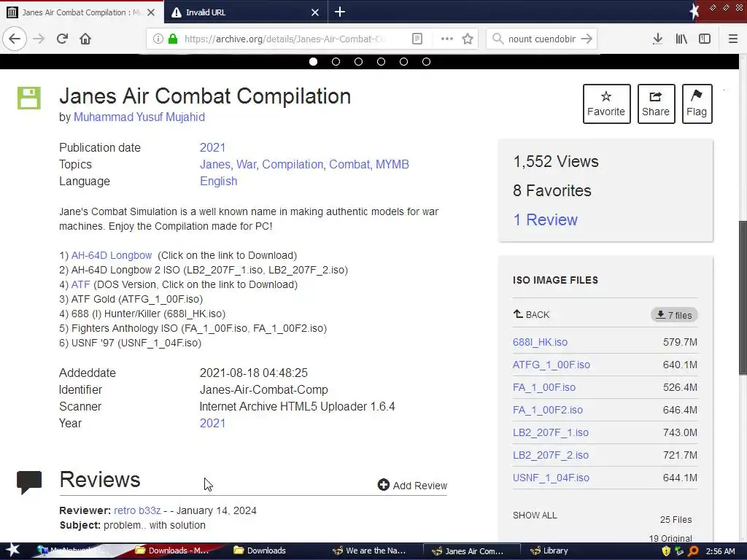Viewport: 747px width, 560px height.
Task: Select the second carousel dot
Action: (x=336, y=61)
